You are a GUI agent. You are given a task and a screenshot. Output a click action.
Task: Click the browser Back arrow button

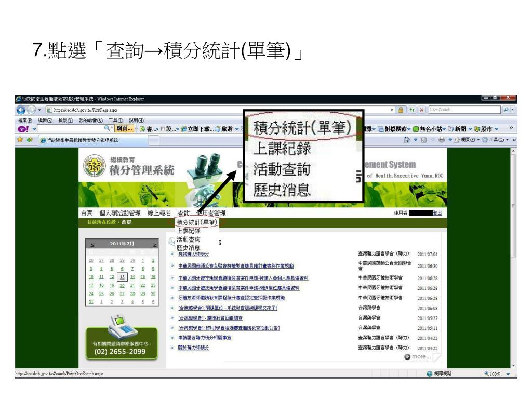tap(21, 110)
